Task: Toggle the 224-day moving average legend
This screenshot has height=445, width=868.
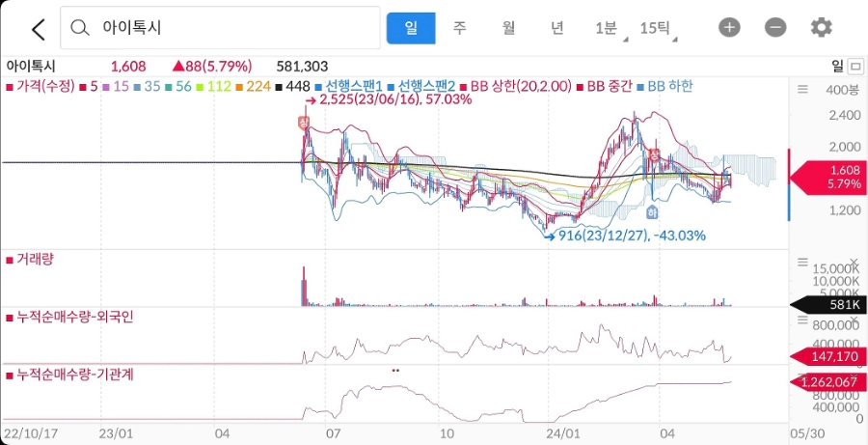Action: 251,87
